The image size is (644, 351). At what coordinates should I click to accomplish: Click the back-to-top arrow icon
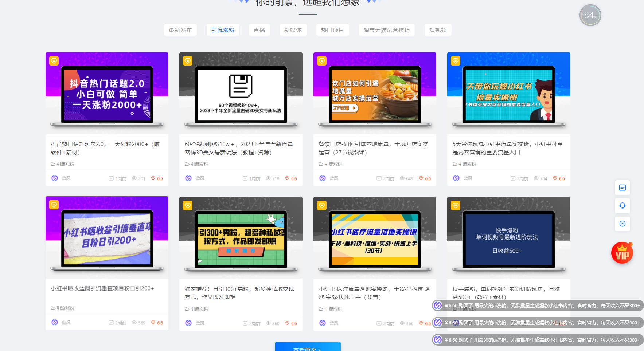[x=622, y=224]
